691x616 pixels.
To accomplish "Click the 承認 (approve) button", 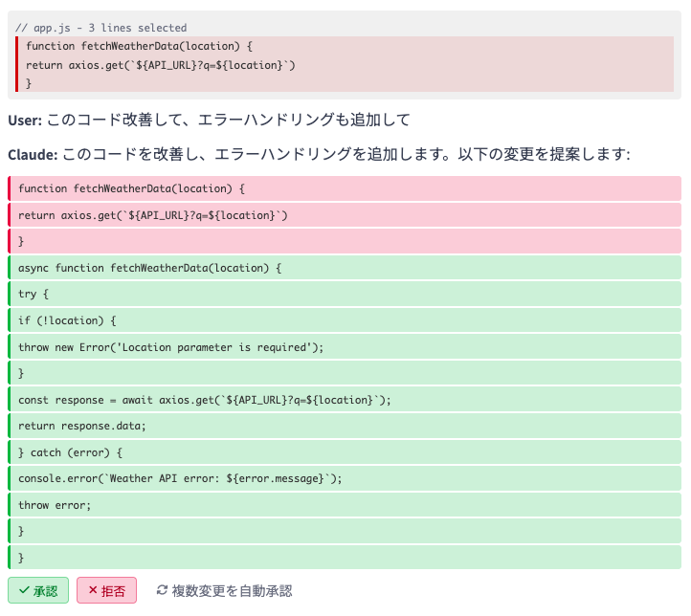I will pyautogui.click(x=38, y=590).
